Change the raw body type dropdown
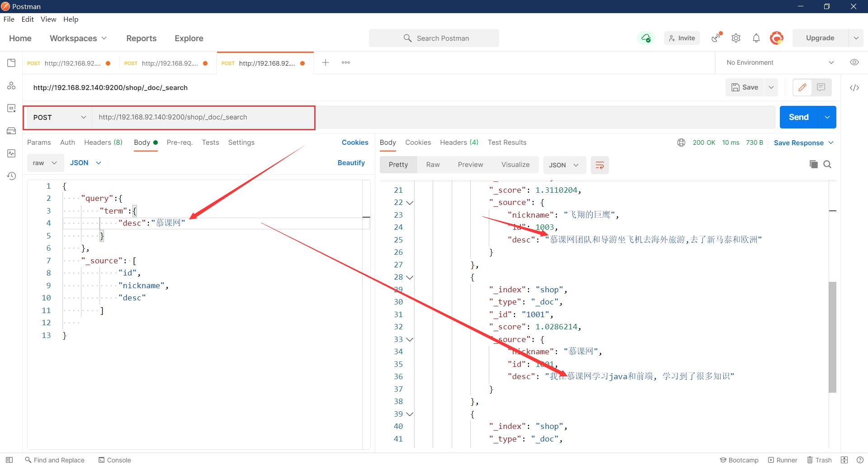 pos(45,163)
